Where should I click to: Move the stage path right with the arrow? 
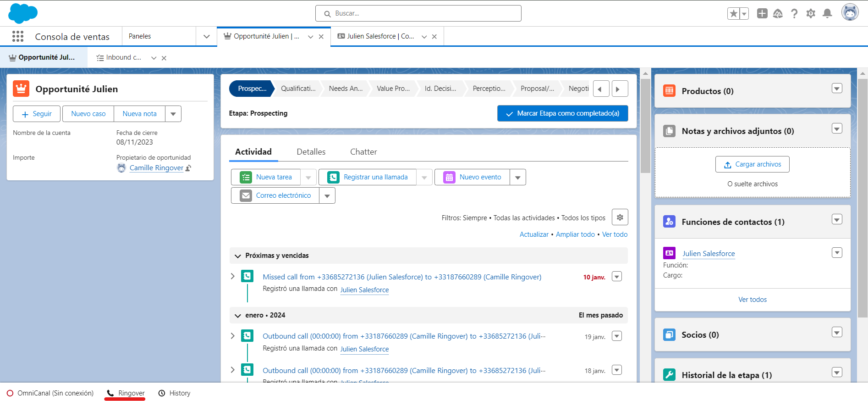pyautogui.click(x=619, y=89)
